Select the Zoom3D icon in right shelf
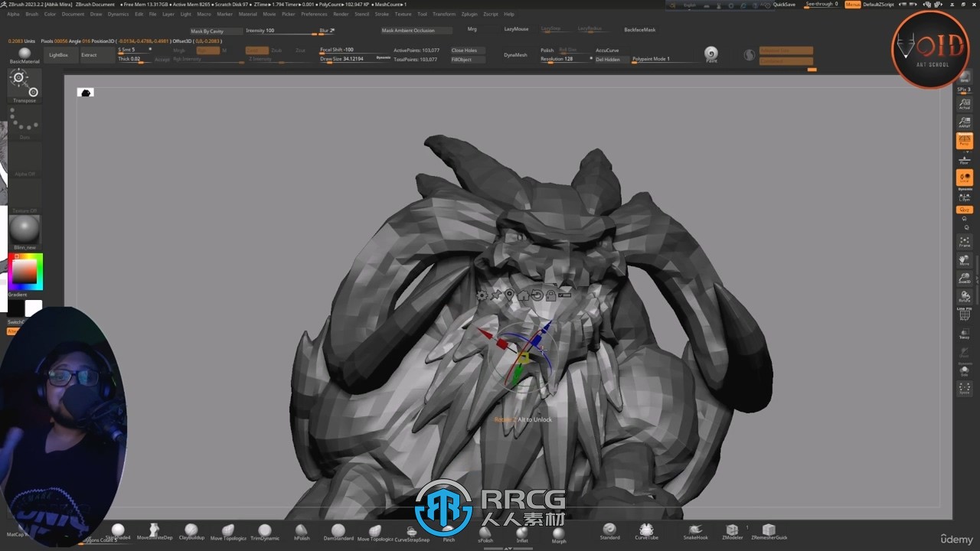Screen dimensions: 980x551 coord(965,279)
